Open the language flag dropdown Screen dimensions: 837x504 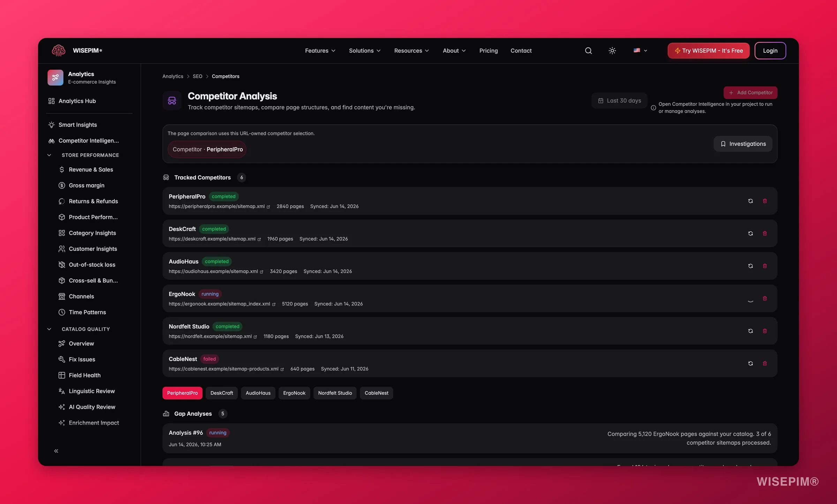(640, 51)
